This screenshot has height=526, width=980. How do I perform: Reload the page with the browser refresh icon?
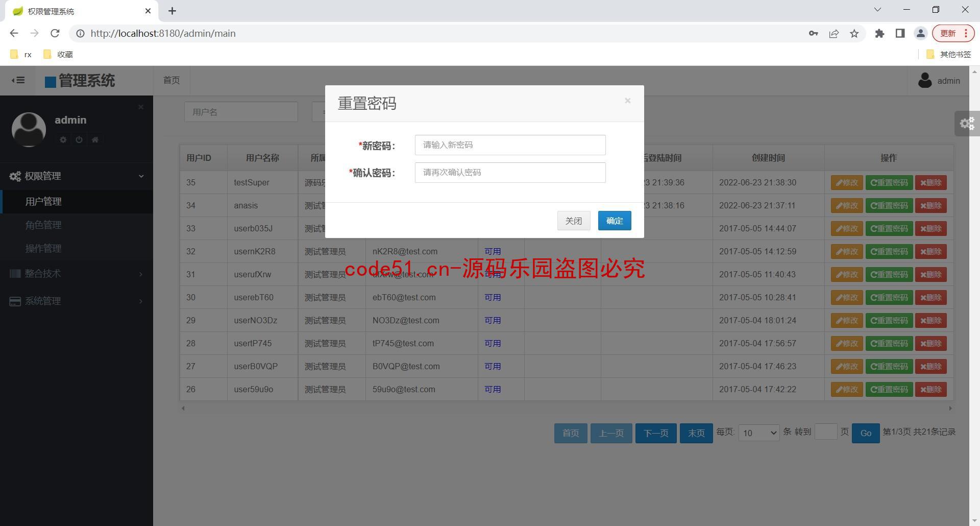[x=55, y=33]
